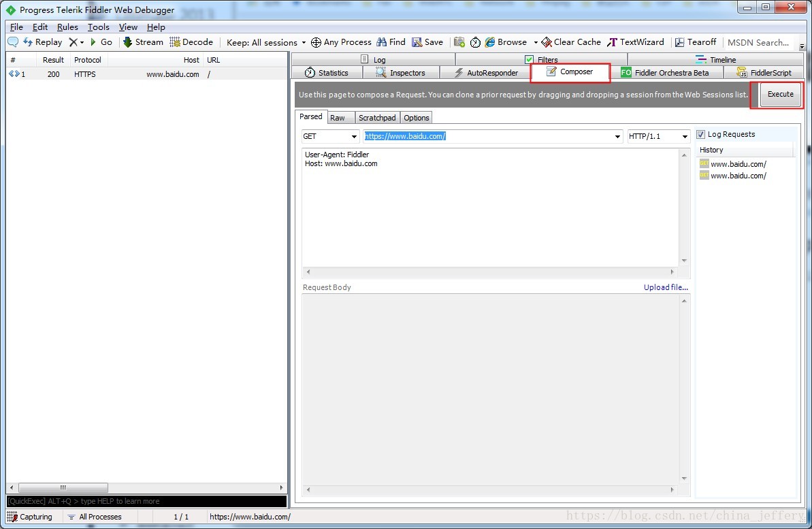Click the Execute button
Viewport: 812px width, 529px height.
pyautogui.click(x=780, y=95)
